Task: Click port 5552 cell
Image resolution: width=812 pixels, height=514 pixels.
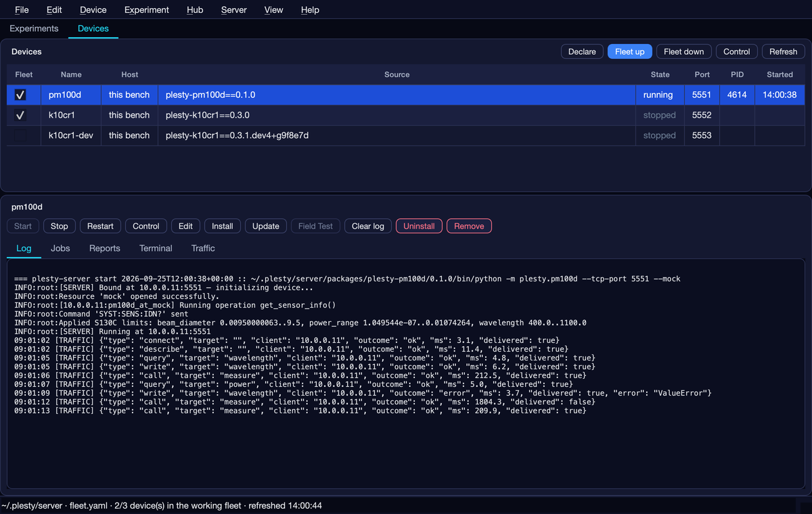Action: pos(702,115)
